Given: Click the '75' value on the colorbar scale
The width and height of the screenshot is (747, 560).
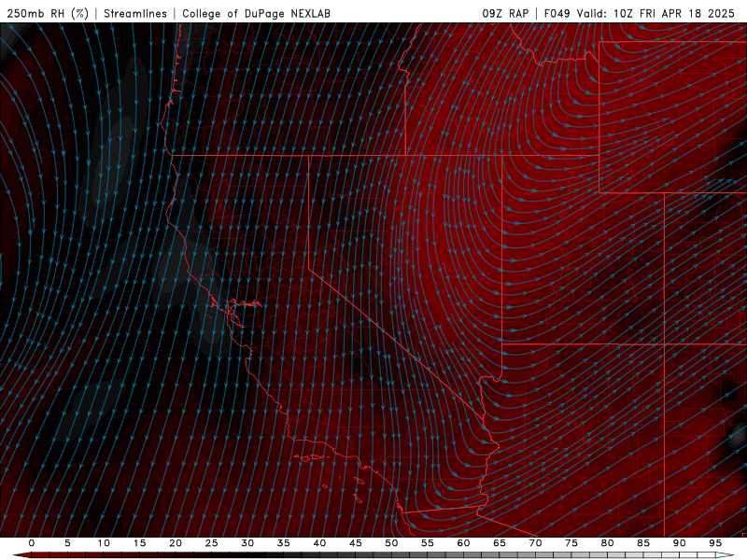Looking at the screenshot, I should coord(571,543).
